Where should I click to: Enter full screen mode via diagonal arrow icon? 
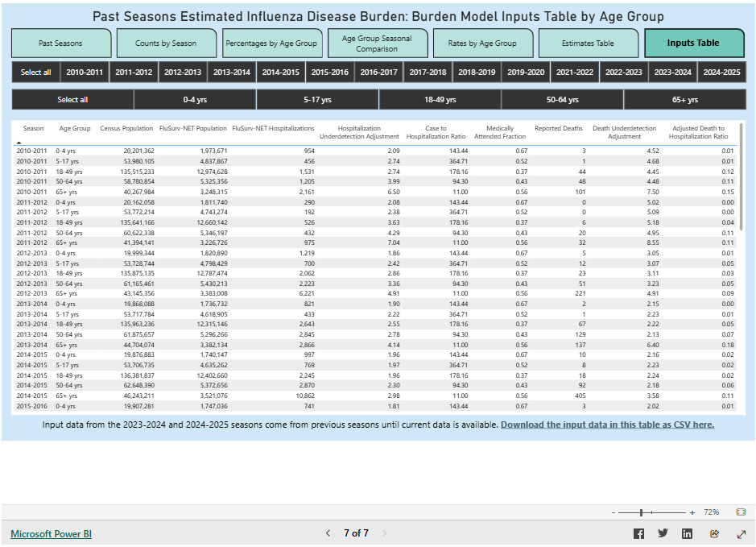[740, 533]
